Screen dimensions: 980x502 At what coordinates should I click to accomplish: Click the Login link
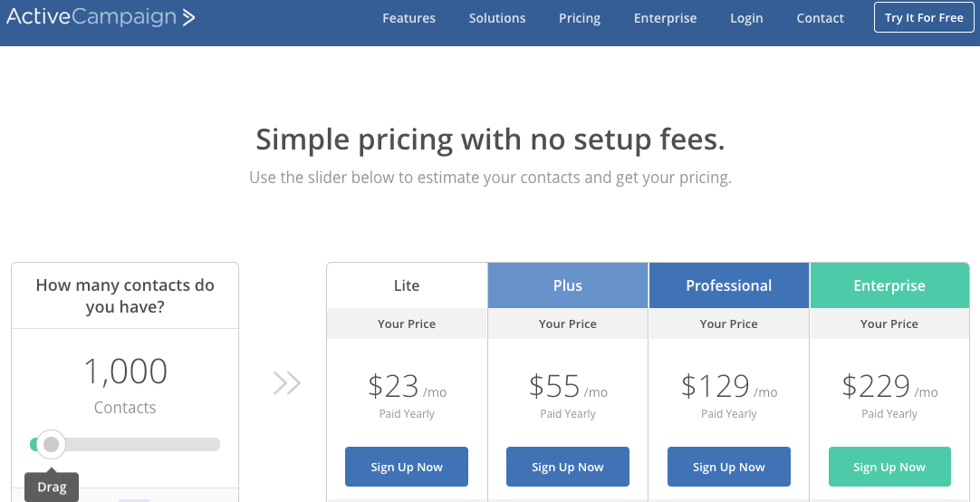746,18
